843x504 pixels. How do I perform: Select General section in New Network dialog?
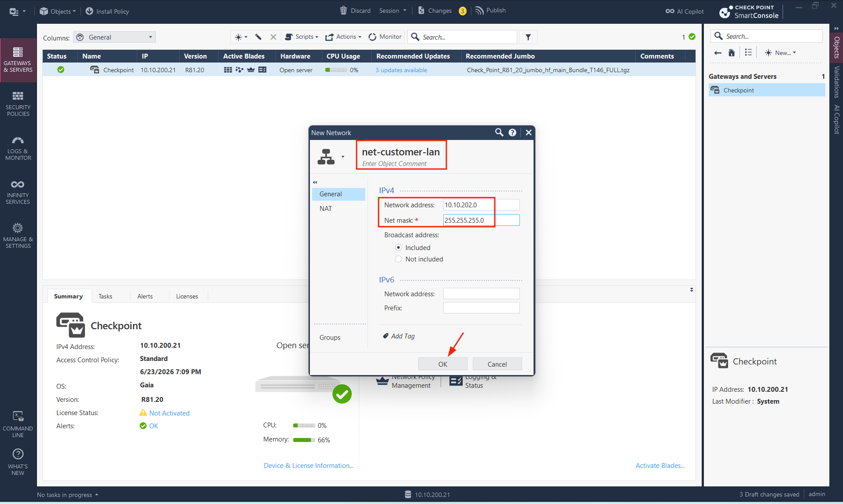339,194
